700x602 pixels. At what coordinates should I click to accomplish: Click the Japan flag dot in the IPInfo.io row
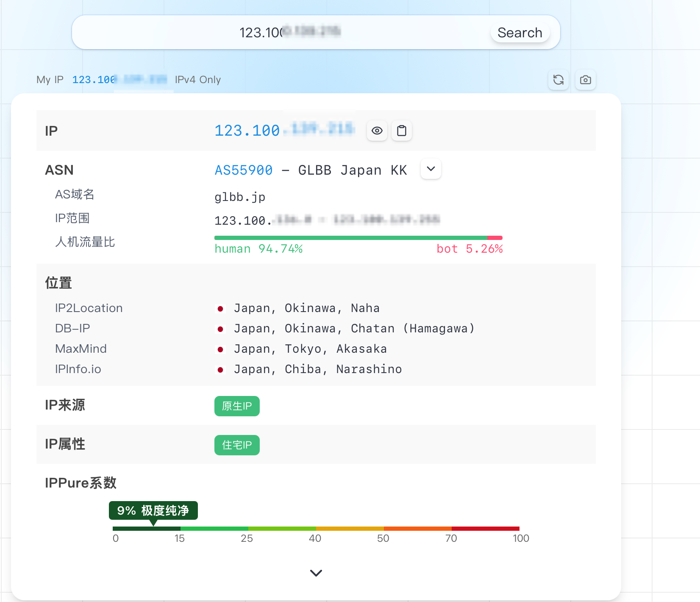220,370
